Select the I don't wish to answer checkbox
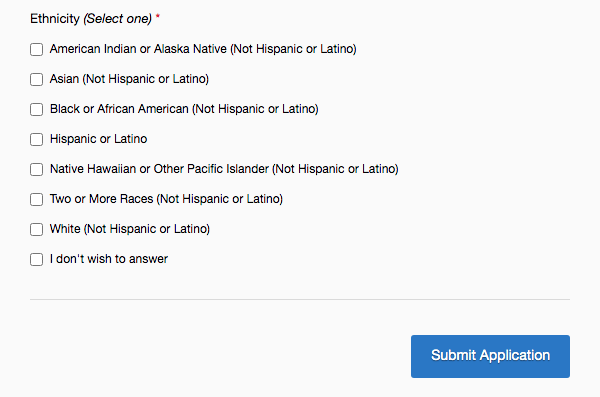The height and width of the screenshot is (397, 600). pos(36,259)
